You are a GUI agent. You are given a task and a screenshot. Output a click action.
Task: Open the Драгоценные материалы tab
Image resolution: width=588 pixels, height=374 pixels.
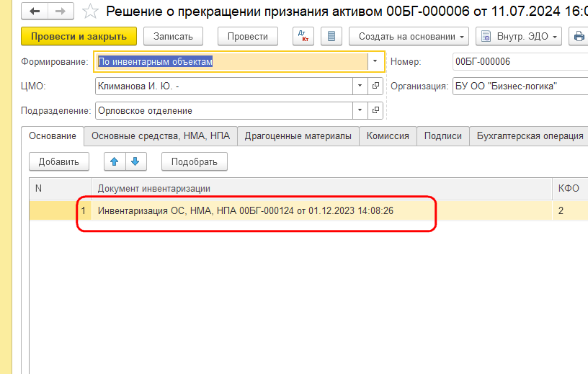[298, 135]
